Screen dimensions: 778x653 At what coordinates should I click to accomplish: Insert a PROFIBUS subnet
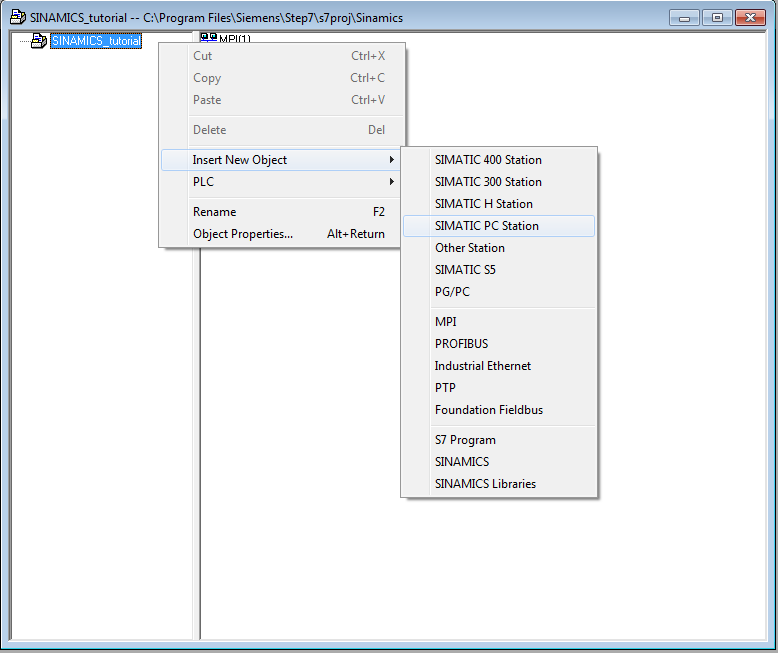pyautogui.click(x=499, y=344)
